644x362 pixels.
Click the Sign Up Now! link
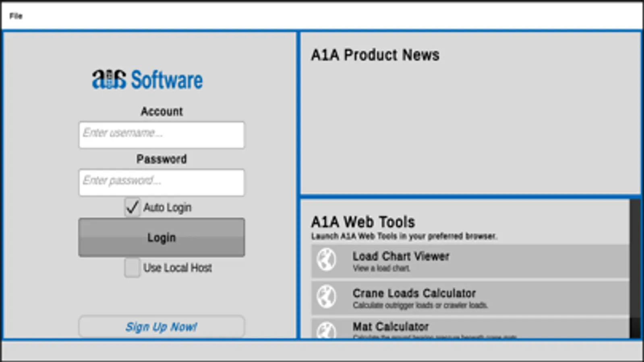162,327
